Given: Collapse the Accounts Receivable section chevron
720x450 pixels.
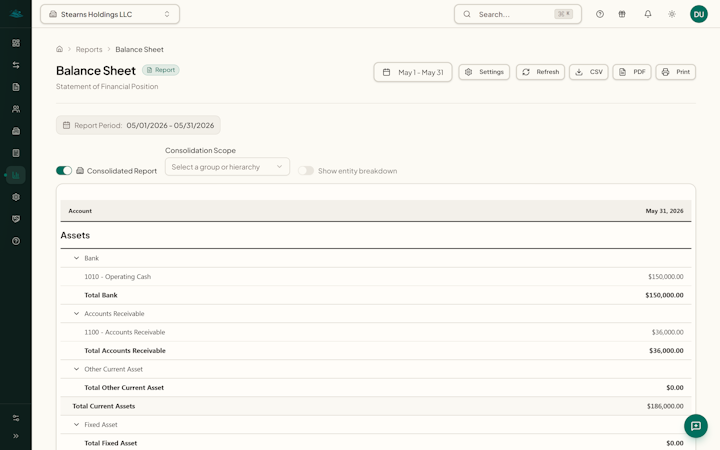Looking at the screenshot, I should pyautogui.click(x=76, y=314).
